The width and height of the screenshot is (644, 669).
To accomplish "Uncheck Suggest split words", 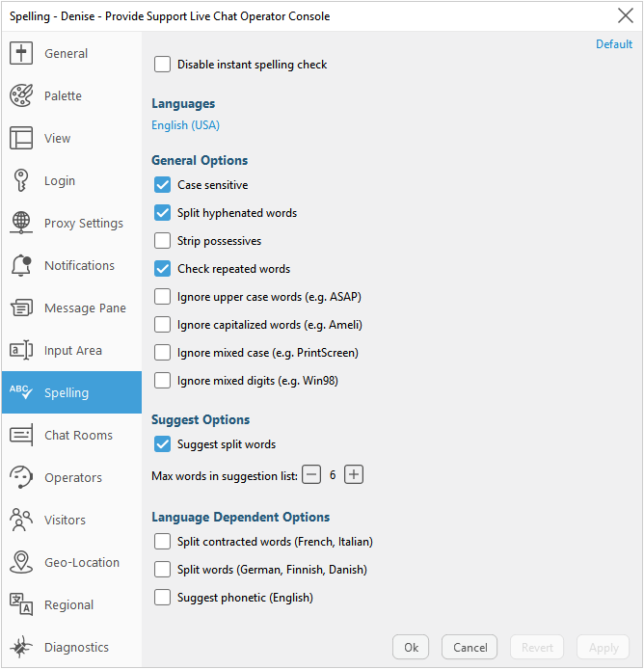I will (x=162, y=444).
